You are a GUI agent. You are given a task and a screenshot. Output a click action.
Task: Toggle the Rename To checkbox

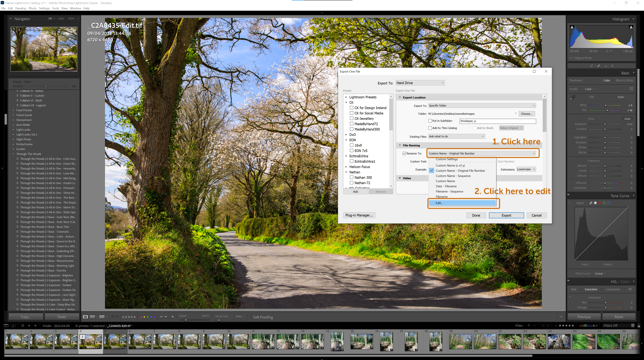click(404, 154)
